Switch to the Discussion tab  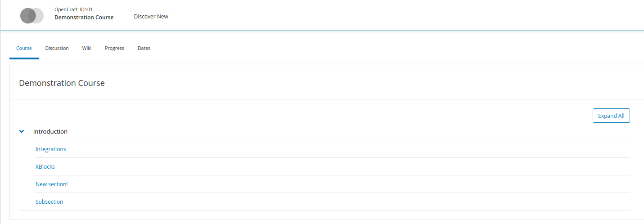(57, 48)
